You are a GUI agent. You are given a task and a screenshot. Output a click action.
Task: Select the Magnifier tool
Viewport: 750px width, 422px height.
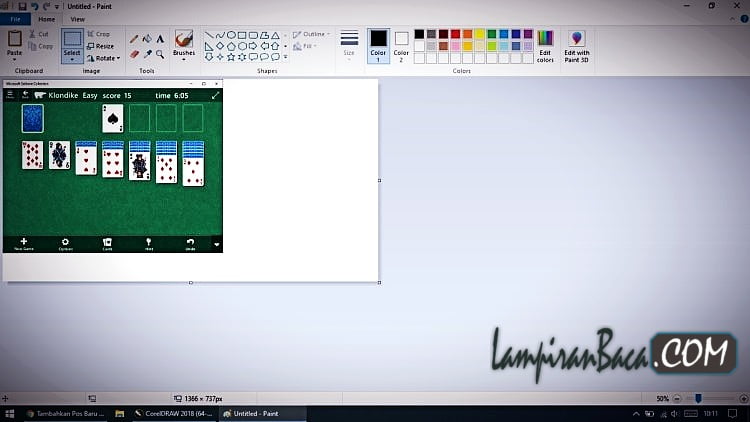point(160,54)
